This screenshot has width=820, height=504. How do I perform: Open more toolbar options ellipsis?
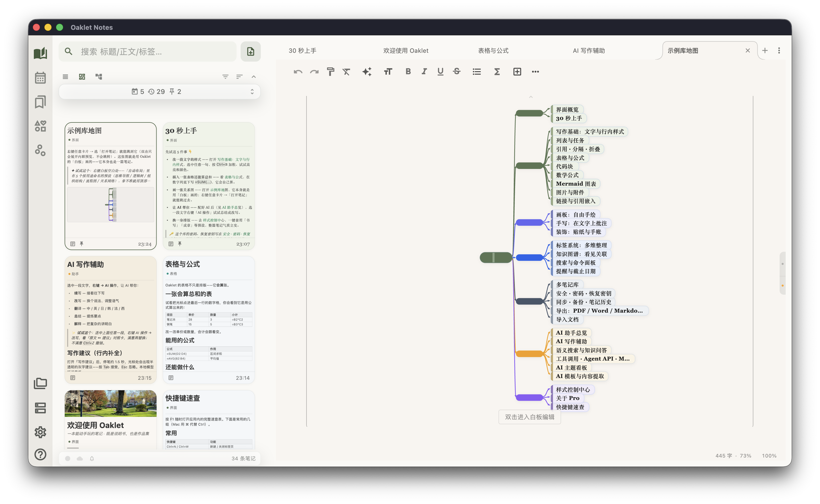tap(535, 72)
